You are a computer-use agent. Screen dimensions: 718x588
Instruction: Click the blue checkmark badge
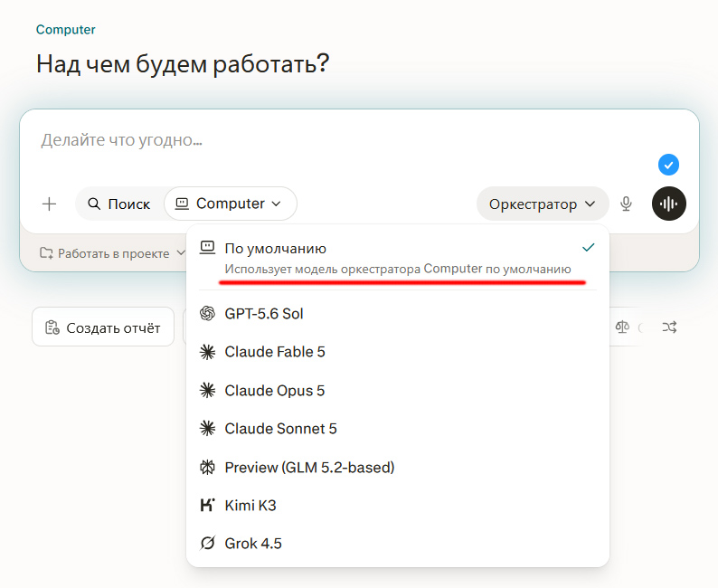click(668, 165)
